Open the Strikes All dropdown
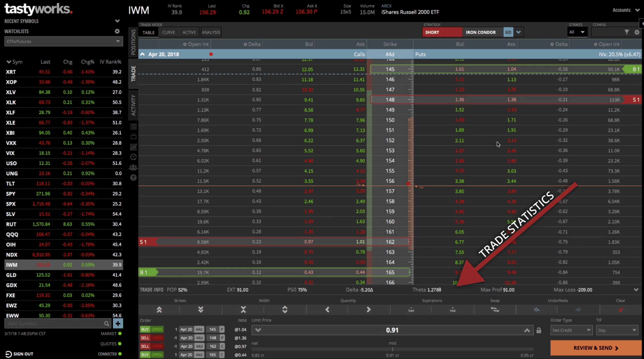The height and width of the screenshot is (359, 644). coord(577,32)
